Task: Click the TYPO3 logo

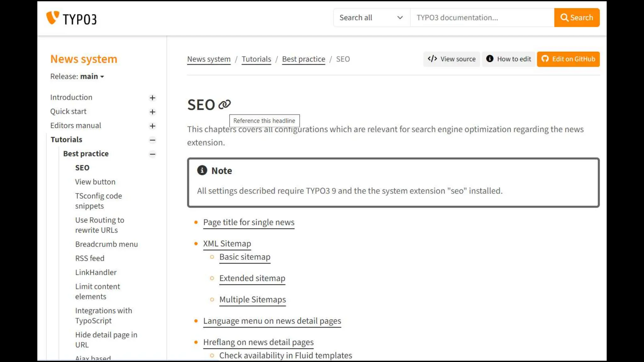Action: [x=71, y=18]
